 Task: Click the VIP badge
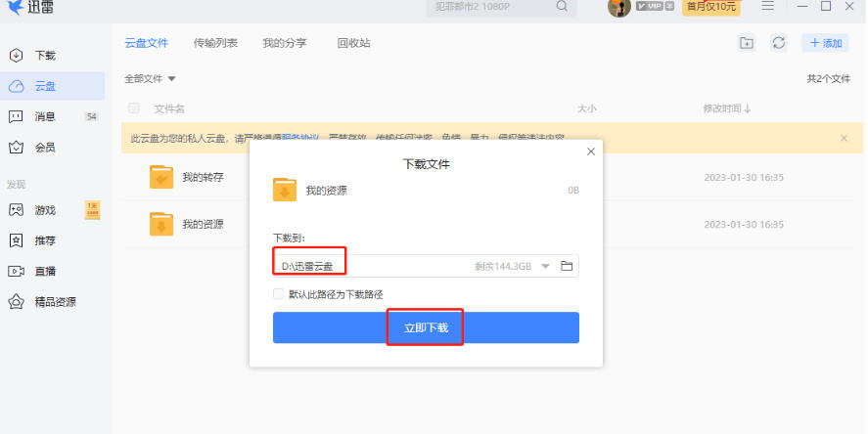point(655,7)
